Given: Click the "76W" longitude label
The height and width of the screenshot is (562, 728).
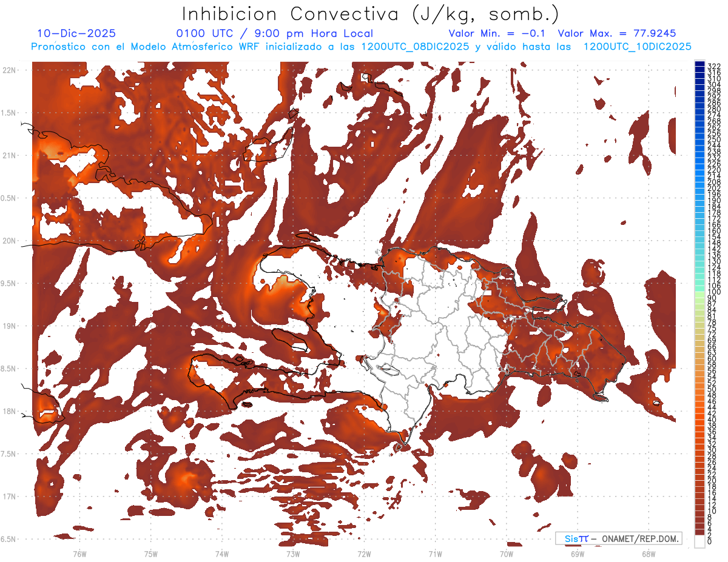Looking at the screenshot, I should click(x=79, y=554).
